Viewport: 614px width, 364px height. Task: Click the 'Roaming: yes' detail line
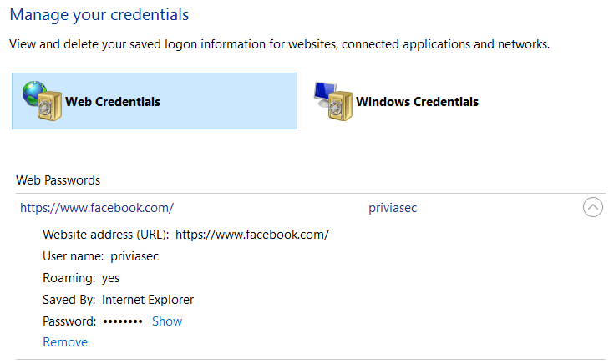click(81, 278)
